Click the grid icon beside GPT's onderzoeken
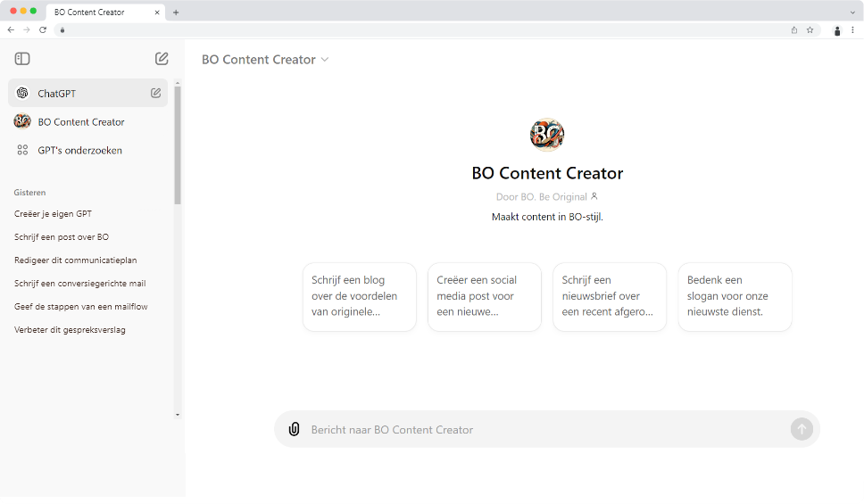This screenshot has width=864, height=504. [22, 150]
